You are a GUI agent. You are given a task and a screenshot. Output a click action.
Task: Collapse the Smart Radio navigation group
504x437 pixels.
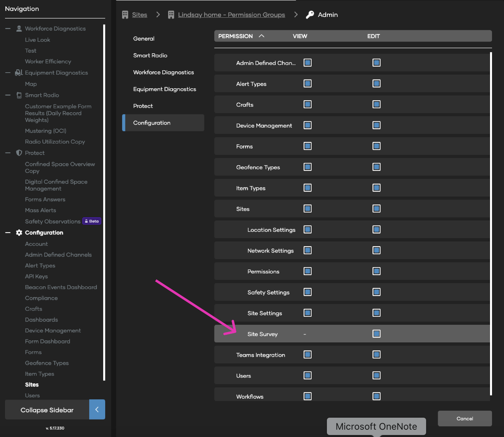(8, 95)
